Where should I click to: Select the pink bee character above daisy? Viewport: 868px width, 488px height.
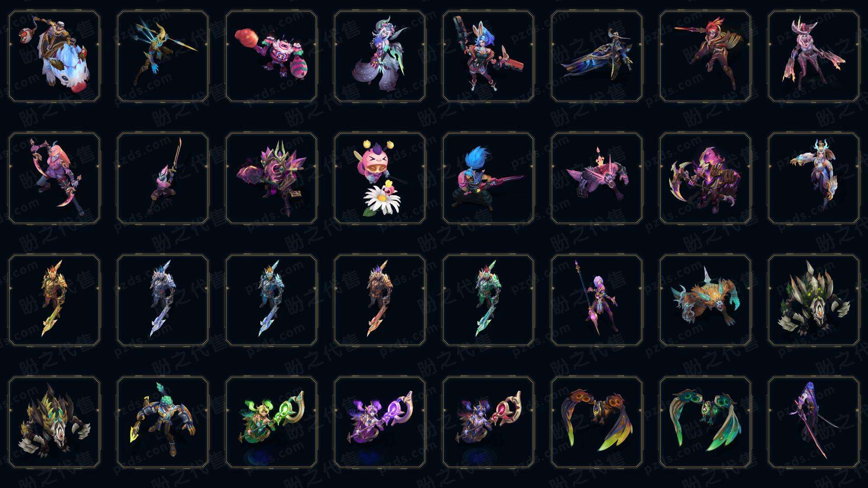pos(380,178)
